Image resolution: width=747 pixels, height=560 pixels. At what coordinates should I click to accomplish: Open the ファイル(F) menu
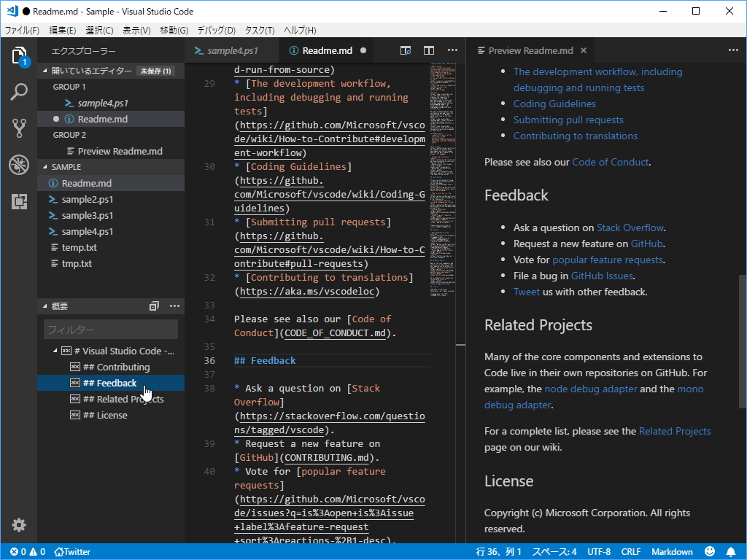pyautogui.click(x=22, y=30)
